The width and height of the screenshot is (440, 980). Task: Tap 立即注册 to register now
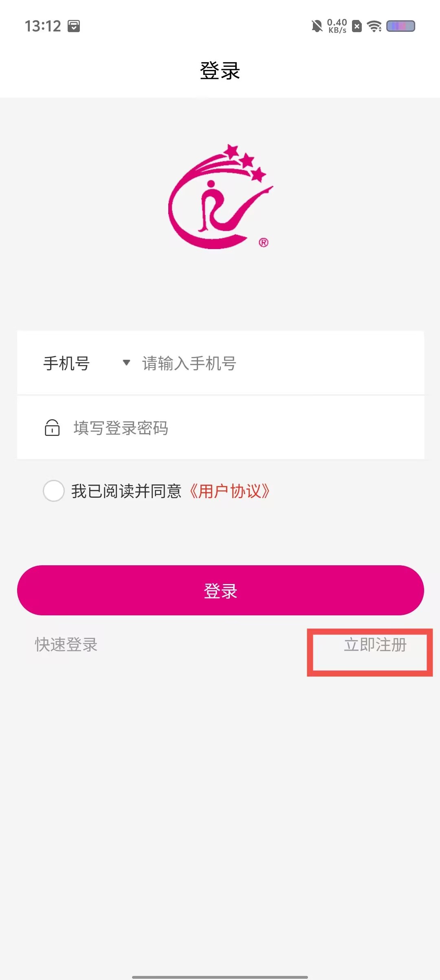tap(375, 645)
